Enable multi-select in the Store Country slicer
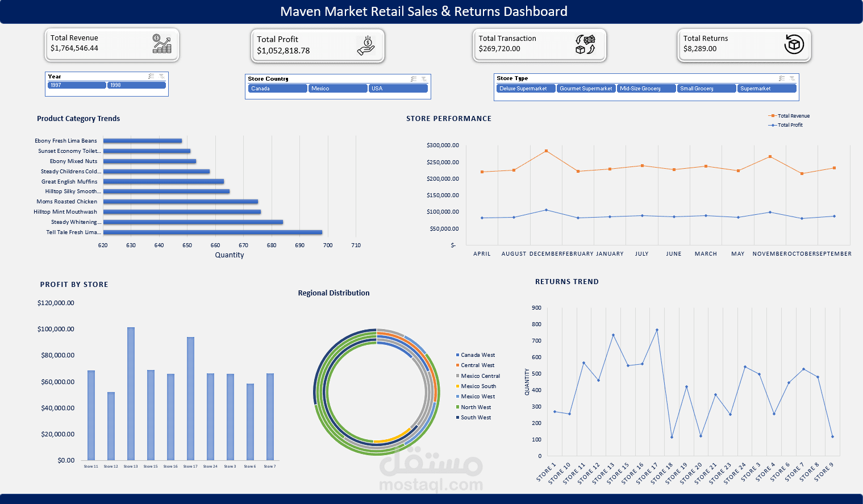This screenshot has height=504, width=863. (x=414, y=79)
